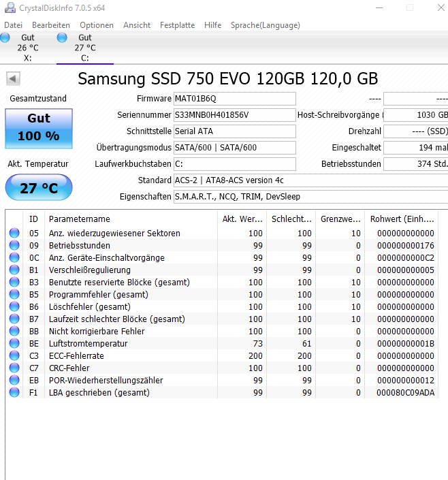The width and height of the screenshot is (448, 480).
Task: Click the Übertragungsmodus SATA/600 field
Action: click(x=235, y=148)
